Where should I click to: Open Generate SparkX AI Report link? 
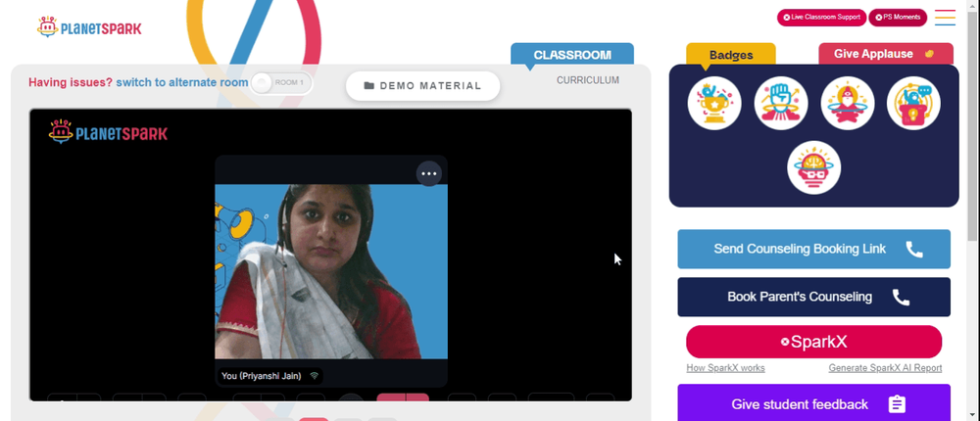885,368
